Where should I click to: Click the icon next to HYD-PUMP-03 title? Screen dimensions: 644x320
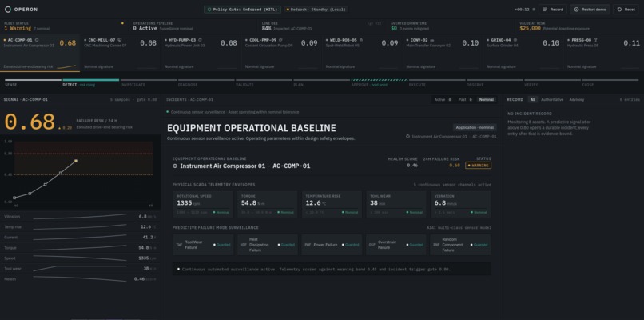tap(200, 40)
